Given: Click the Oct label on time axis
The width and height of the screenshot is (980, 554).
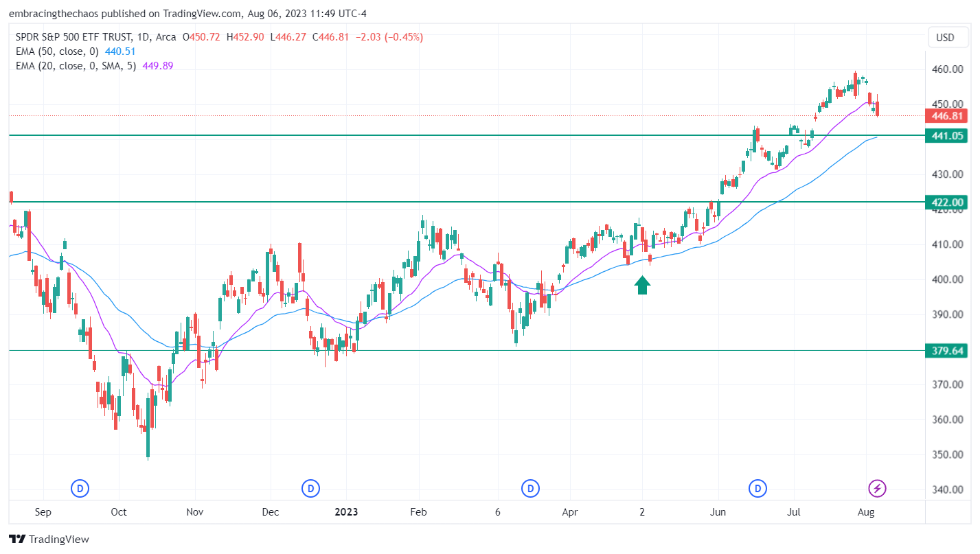Looking at the screenshot, I should click(119, 512).
